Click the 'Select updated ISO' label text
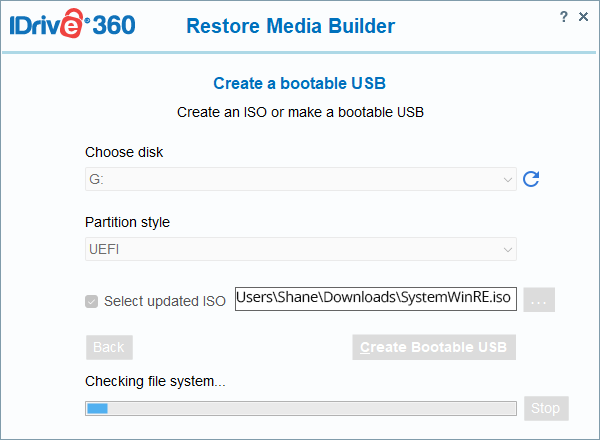The width and height of the screenshot is (600, 440). [x=165, y=301]
